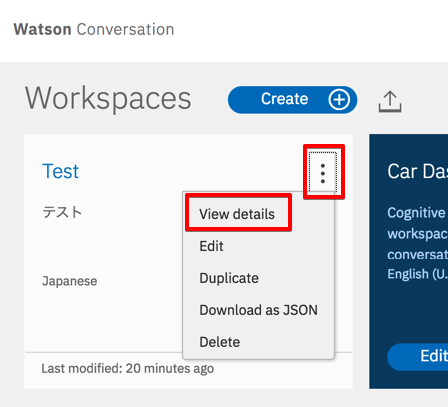
Task: Choose Download as JSON option
Action: (x=258, y=310)
